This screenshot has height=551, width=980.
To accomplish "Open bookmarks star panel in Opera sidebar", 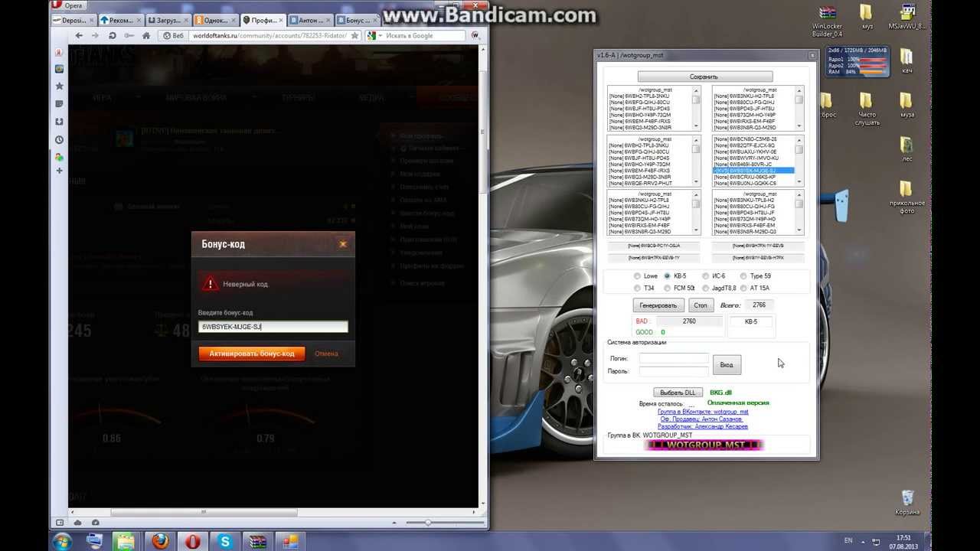I will click(59, 86).
